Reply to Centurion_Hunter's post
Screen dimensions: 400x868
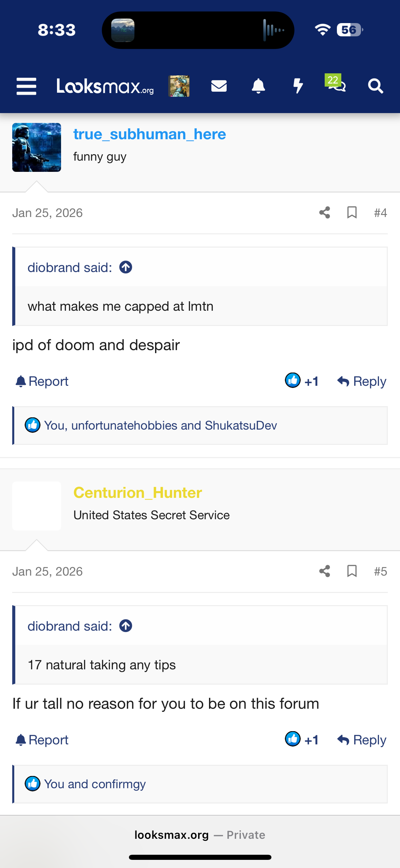(362, 740)
